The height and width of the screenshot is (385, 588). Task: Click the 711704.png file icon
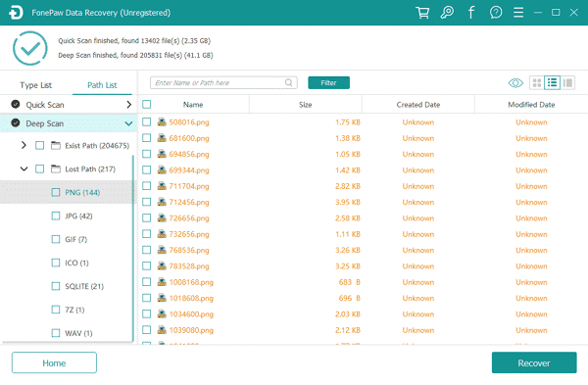pyautogui.click(x=162, y=186)
